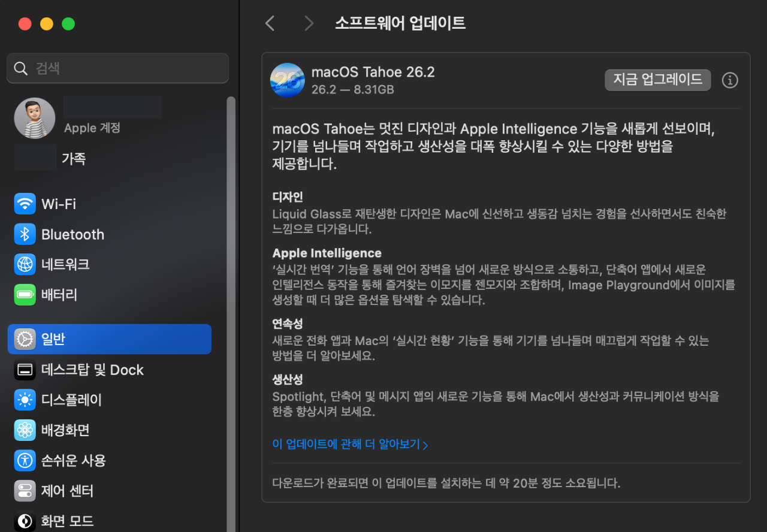Go forward with the right chevron
Viewport: 767px width, 532px height.
coord(309,23)
